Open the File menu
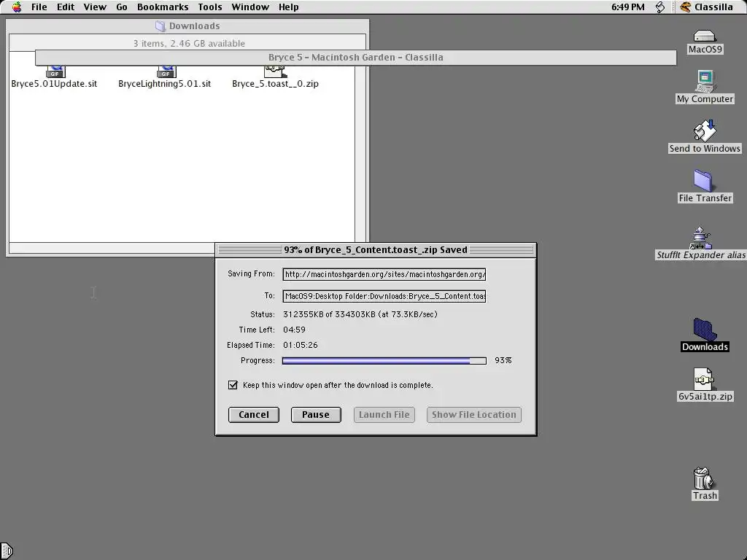Screen dimensions: 747x560 tap(39, 7)
